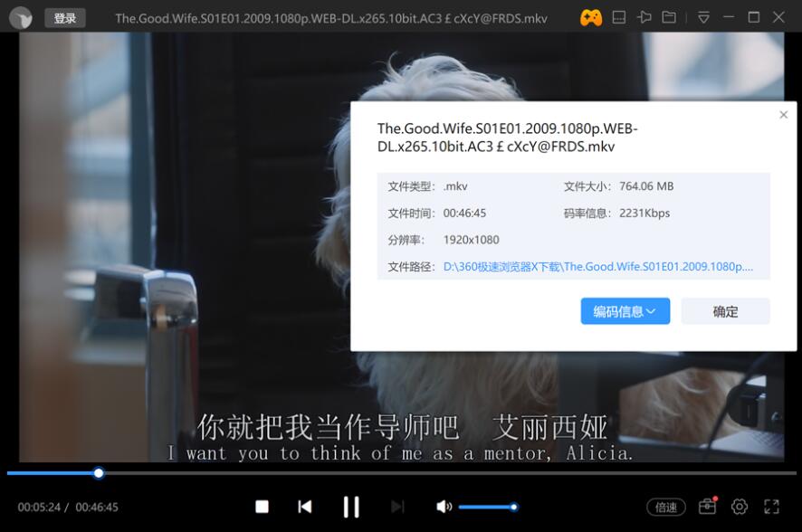Stop playback with the square stop icon
This screenshot has height=532, width=802.
point(261,507)
